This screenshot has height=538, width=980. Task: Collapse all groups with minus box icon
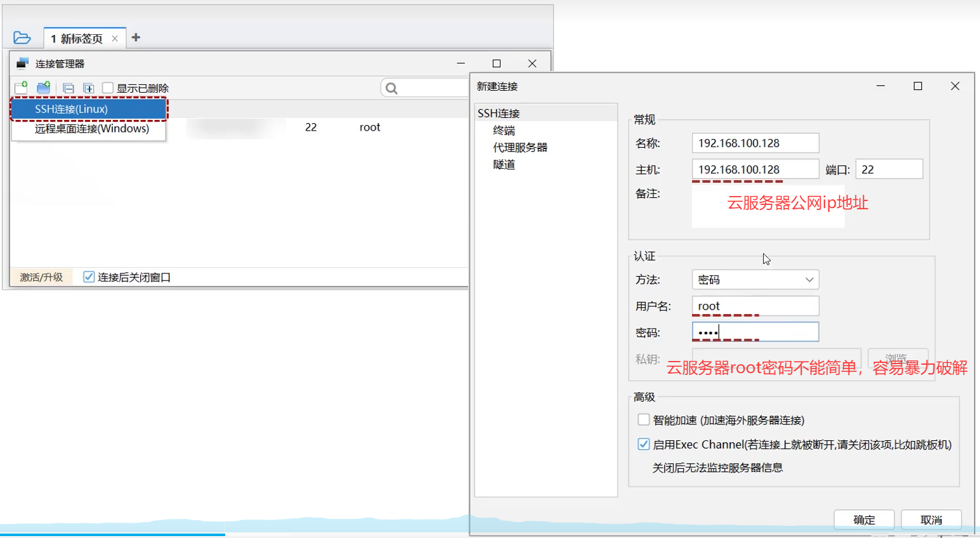click(69, 88)
